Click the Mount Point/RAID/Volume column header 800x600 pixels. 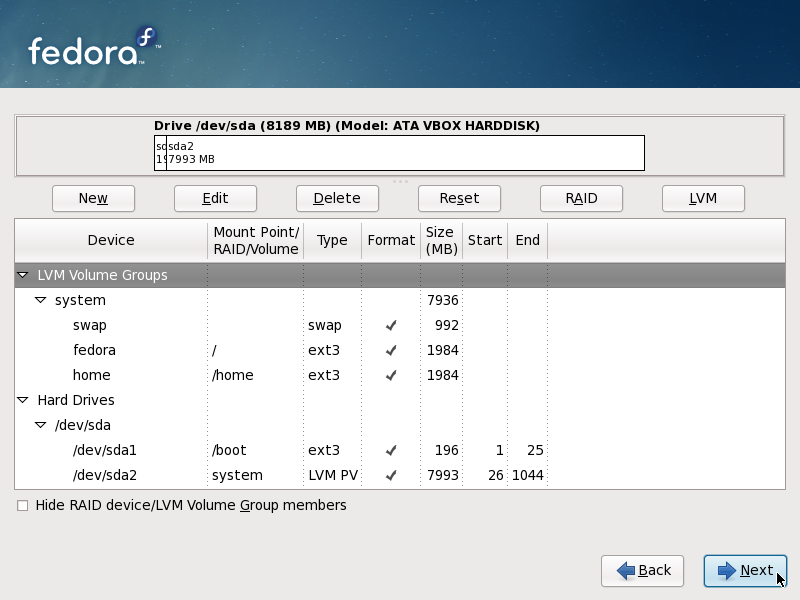(256, 240)
